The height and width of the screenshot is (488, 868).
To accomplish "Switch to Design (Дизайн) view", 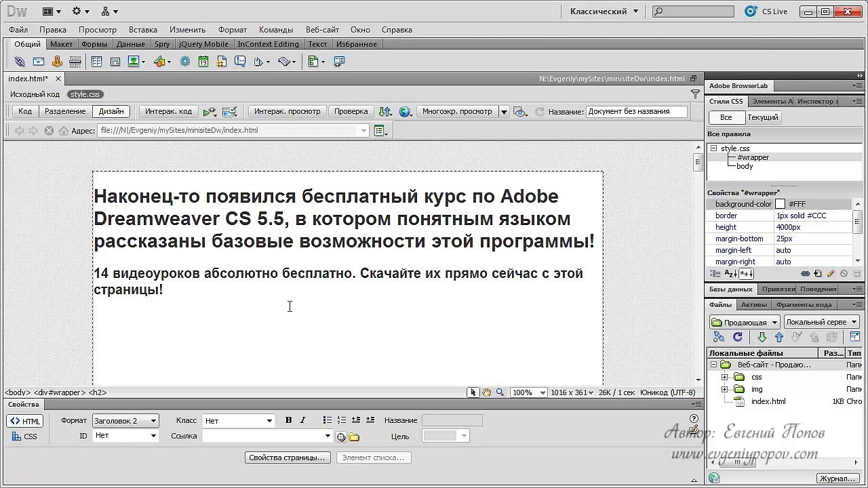I will (x=111, y=111).
